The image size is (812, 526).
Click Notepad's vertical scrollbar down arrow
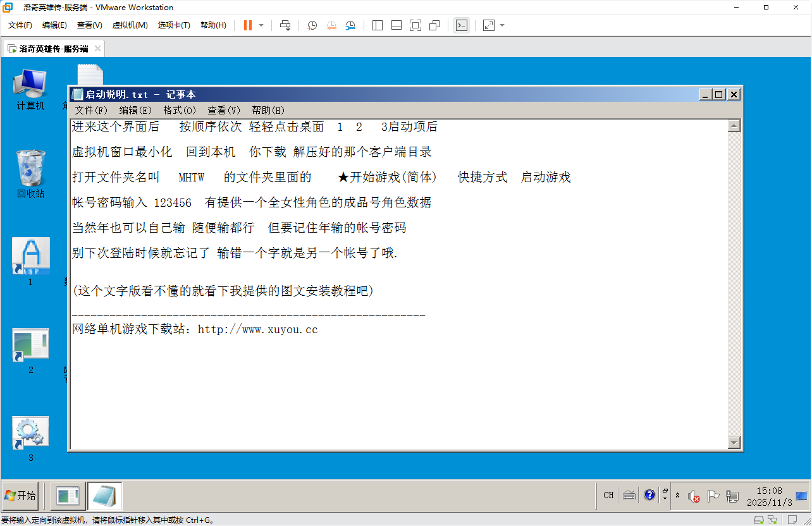click(734, 443)
